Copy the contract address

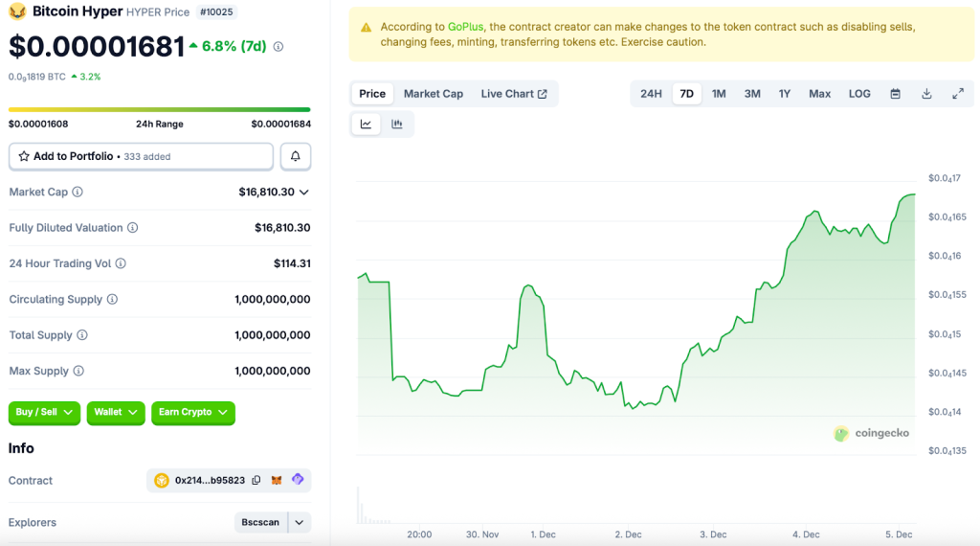pyautogui.click(x=210, y=480)
